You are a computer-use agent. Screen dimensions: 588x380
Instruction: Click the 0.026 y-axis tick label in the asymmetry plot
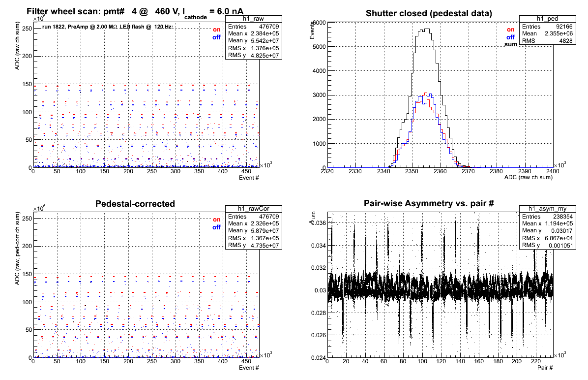coord(319,335)
